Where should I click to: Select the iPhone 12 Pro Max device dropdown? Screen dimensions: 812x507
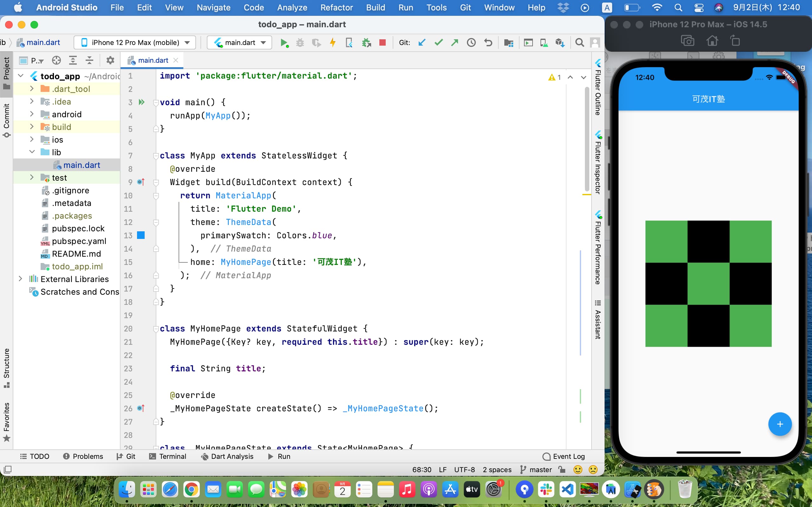click(135, 43)
